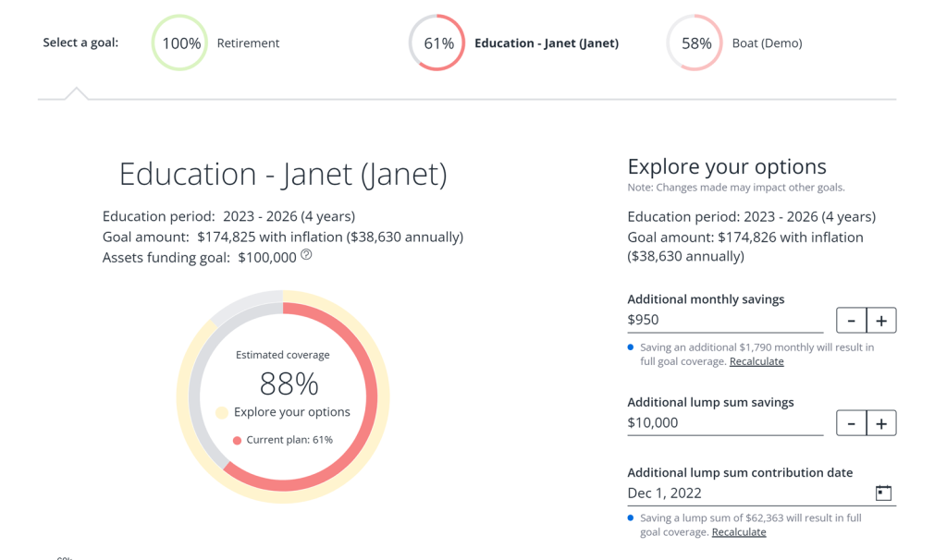Click the 88% estimated coverage ring

282,384
